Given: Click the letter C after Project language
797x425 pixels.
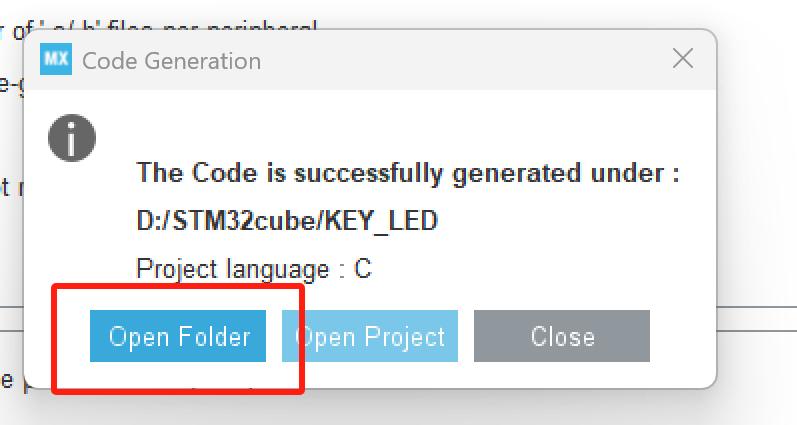Looking at the screenshot, I should click(x=363, y=269).
